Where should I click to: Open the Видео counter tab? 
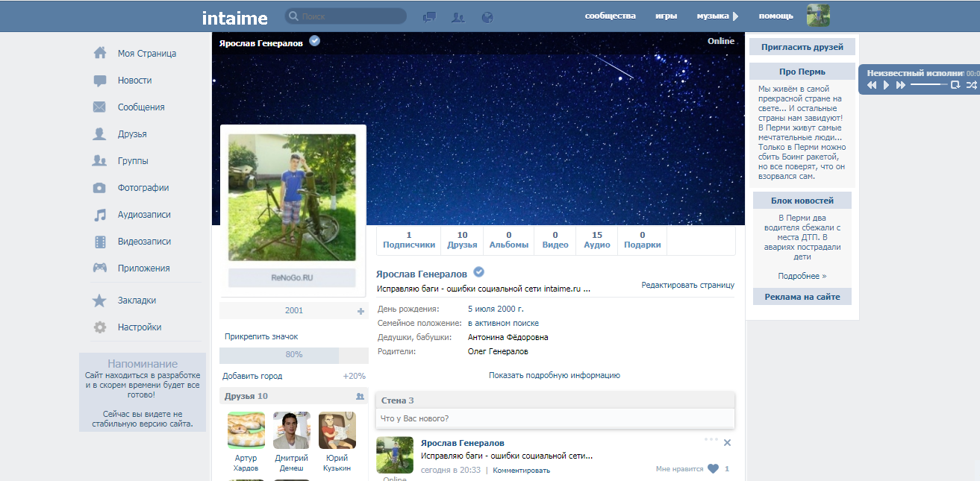(555, 240)
